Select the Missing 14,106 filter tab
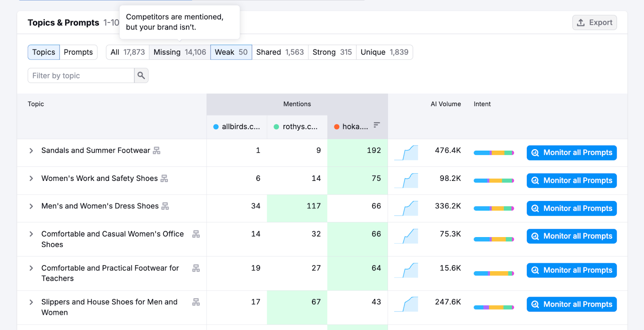Screen dimensions: 644x330 click(180, 52)
